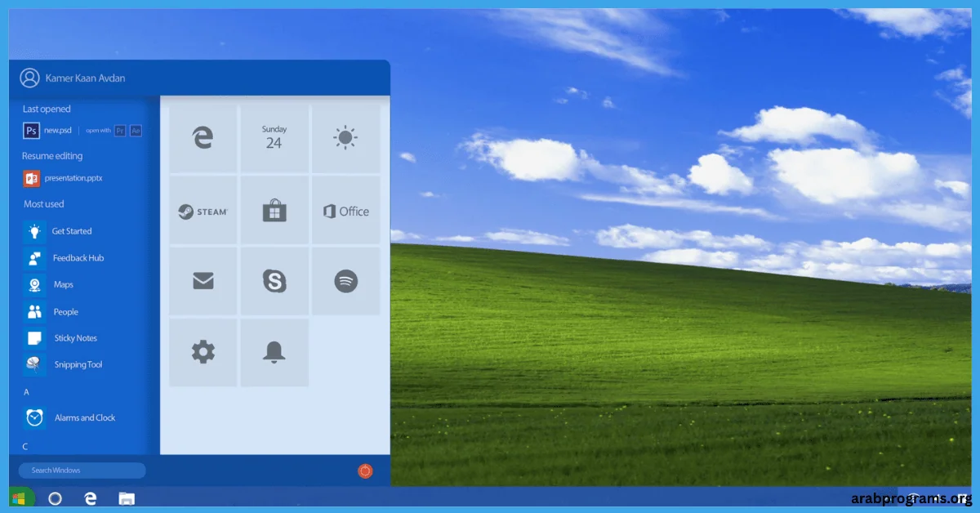Image resolution: width=980 pixels, height=513 pixels.
Task: Click the Search Windows field
Action: coord(82,471)
